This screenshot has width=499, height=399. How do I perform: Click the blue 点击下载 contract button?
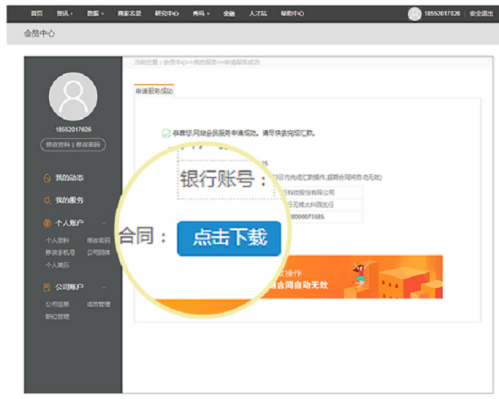(x=229, y=238)
